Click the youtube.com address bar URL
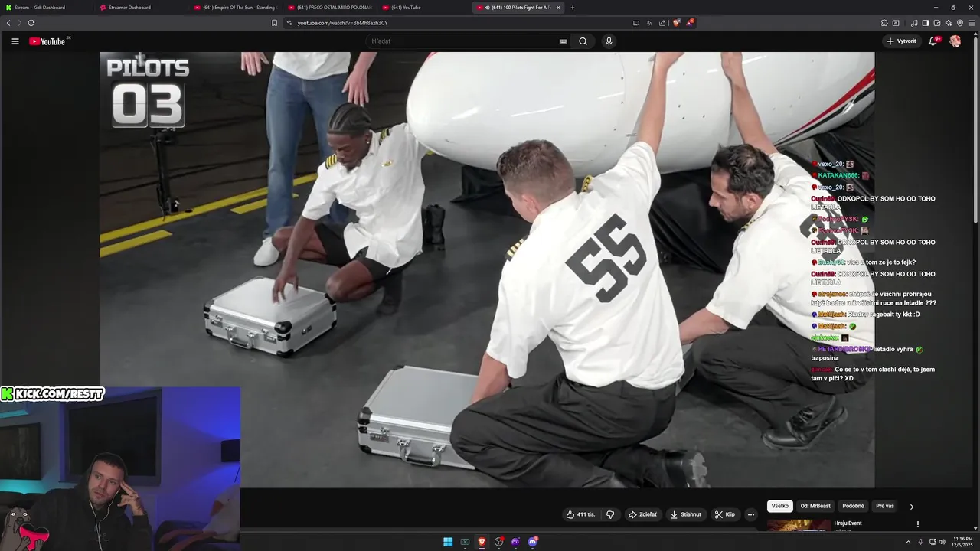This screenshot has height=551, width=980. click(342, 23)
